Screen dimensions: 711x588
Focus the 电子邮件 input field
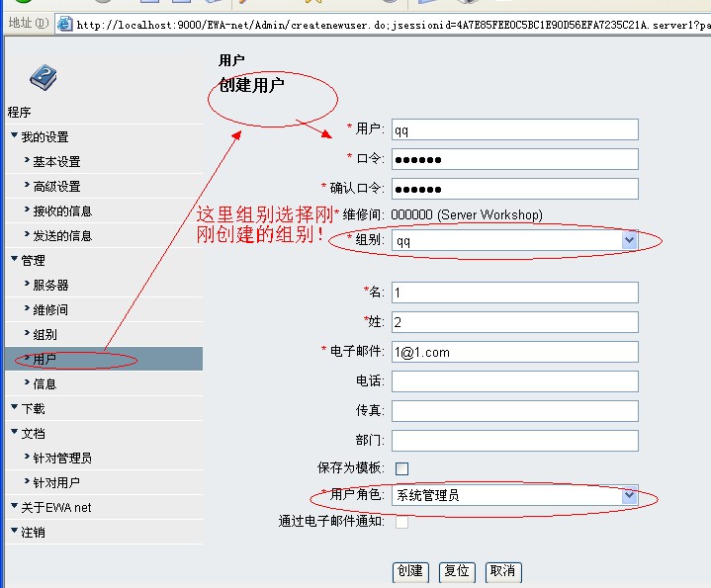pos(514,352)
